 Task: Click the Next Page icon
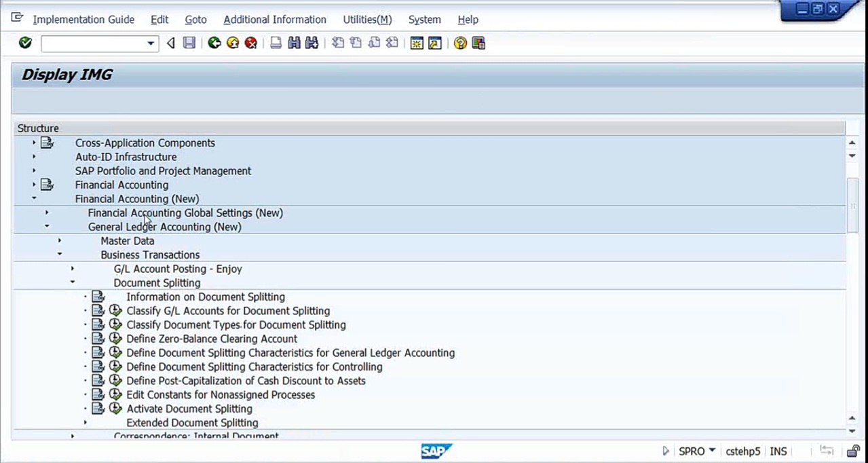click(x=374, y=43)
